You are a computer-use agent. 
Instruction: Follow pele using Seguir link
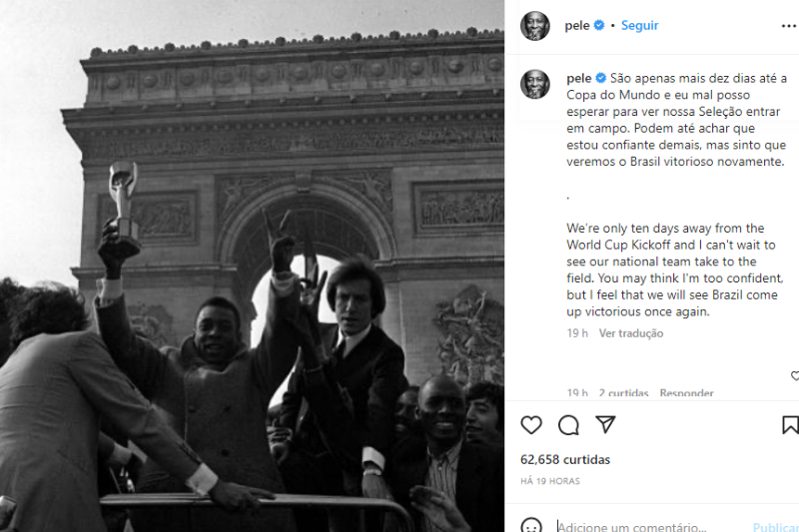click(x=639, y=26)
